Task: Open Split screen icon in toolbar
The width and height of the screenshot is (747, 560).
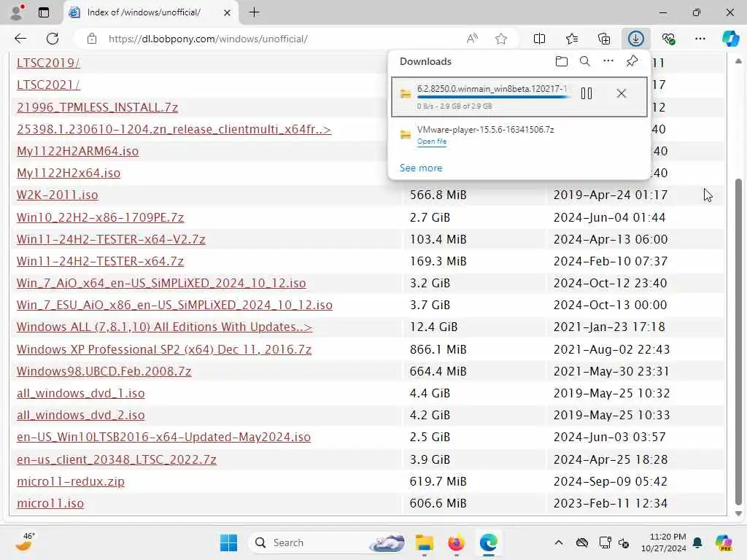Action: click(539, 39)
